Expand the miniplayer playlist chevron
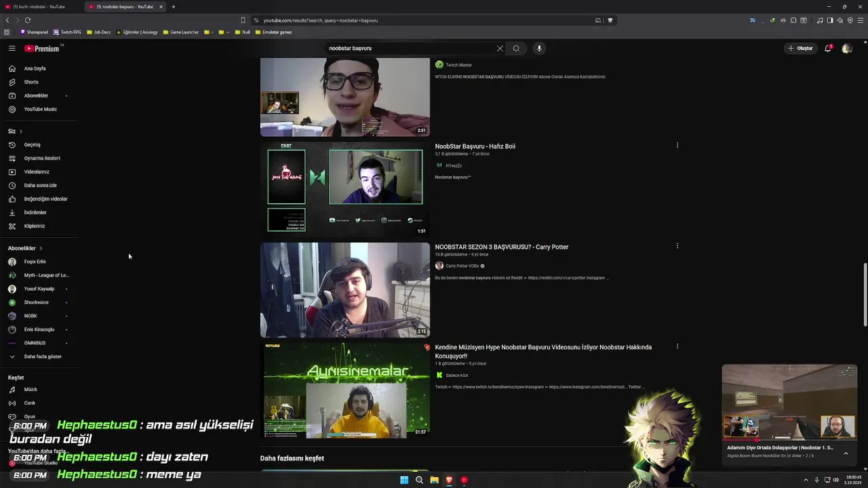The image size is (868, 488). click(x=846, y=453)
